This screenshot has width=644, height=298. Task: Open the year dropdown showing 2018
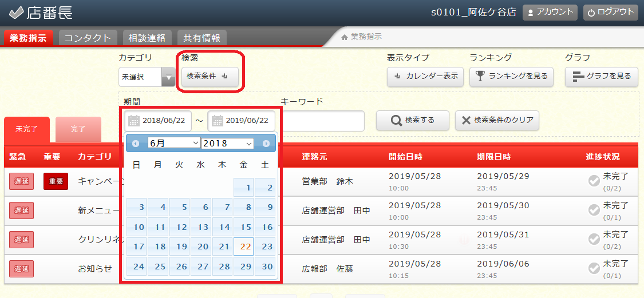coord(227,143)
